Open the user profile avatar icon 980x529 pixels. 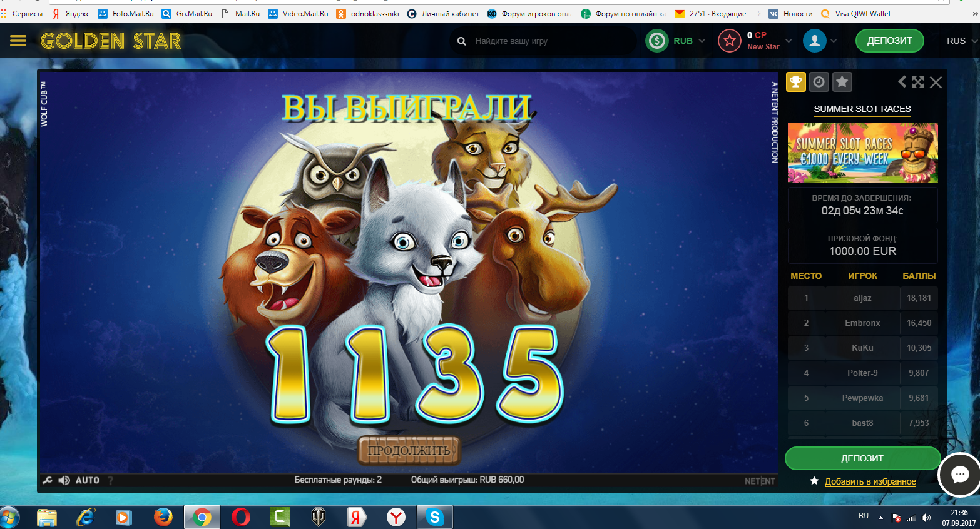(x=814, y=40)
